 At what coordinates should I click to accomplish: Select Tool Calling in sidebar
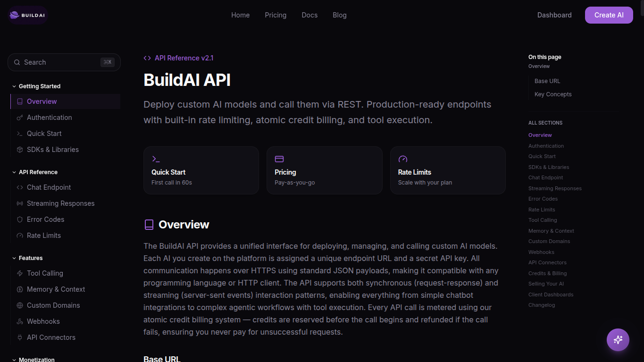[x=66, y=273]
